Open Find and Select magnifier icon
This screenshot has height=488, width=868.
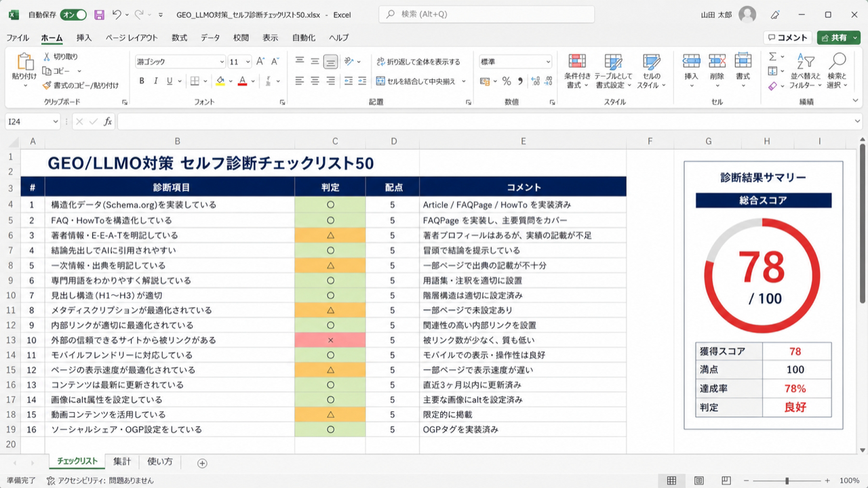pyautogui.click(x=838, y=61)
